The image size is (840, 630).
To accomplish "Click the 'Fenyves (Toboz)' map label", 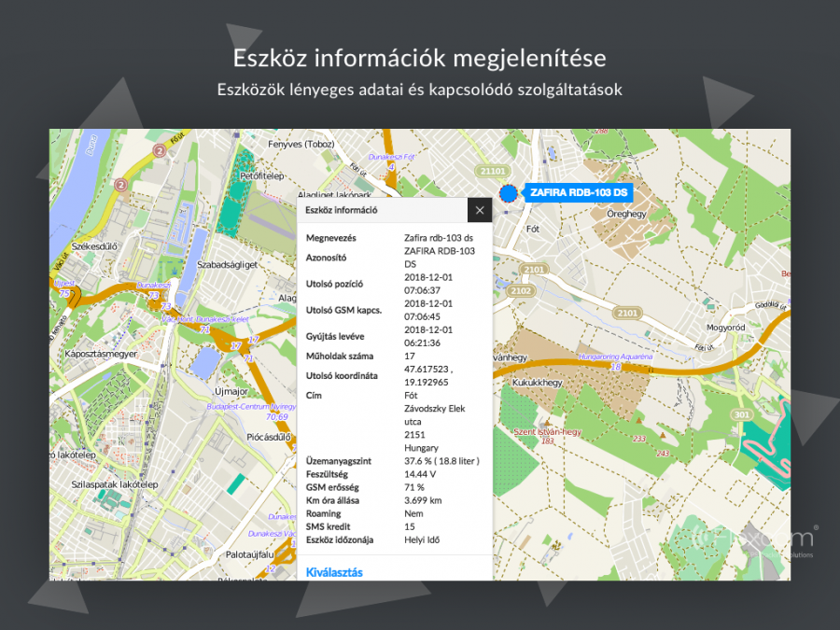I will tap(301, 144).
